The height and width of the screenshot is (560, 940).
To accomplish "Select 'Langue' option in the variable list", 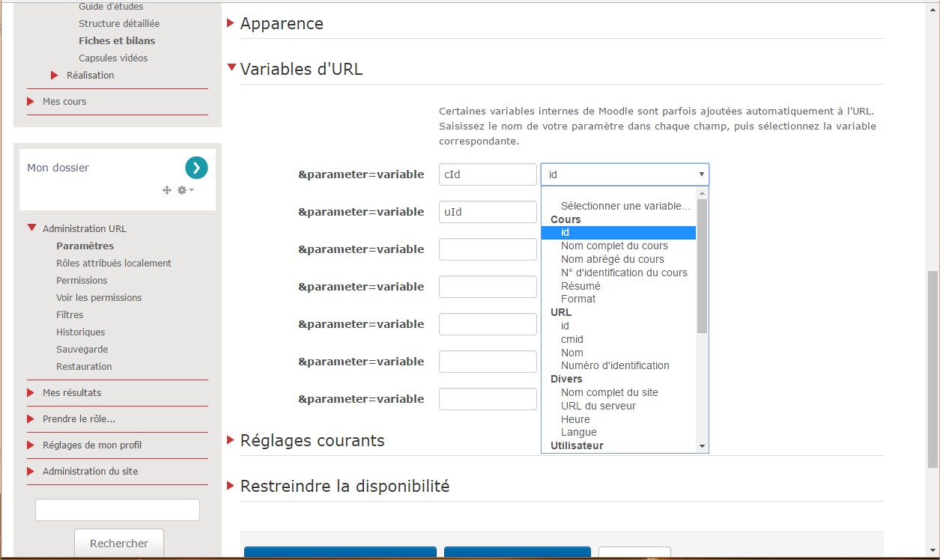I will coord(578,432).
